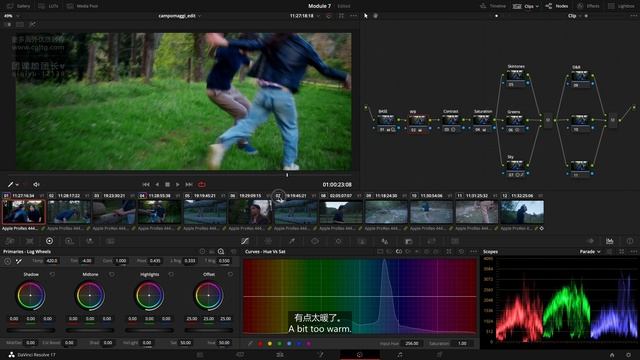
Task: Open the campomaggi_edit timeline name dropdown
Action: pos(179,16)
